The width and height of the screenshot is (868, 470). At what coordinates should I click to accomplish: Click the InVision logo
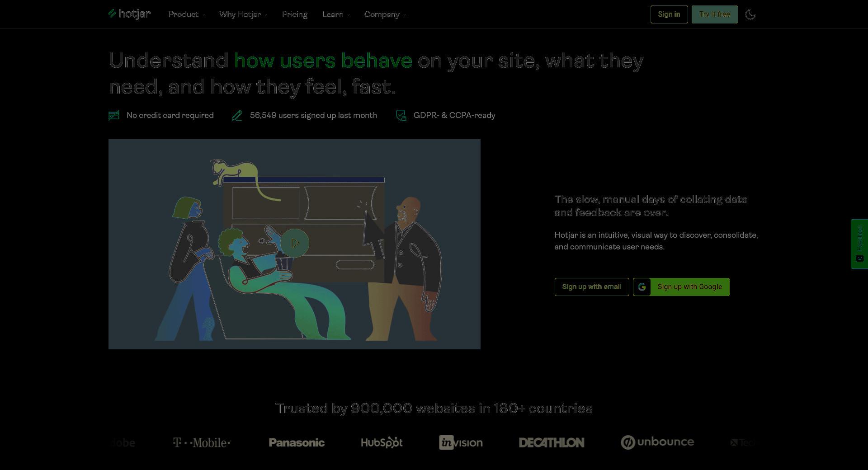(461, 442)
